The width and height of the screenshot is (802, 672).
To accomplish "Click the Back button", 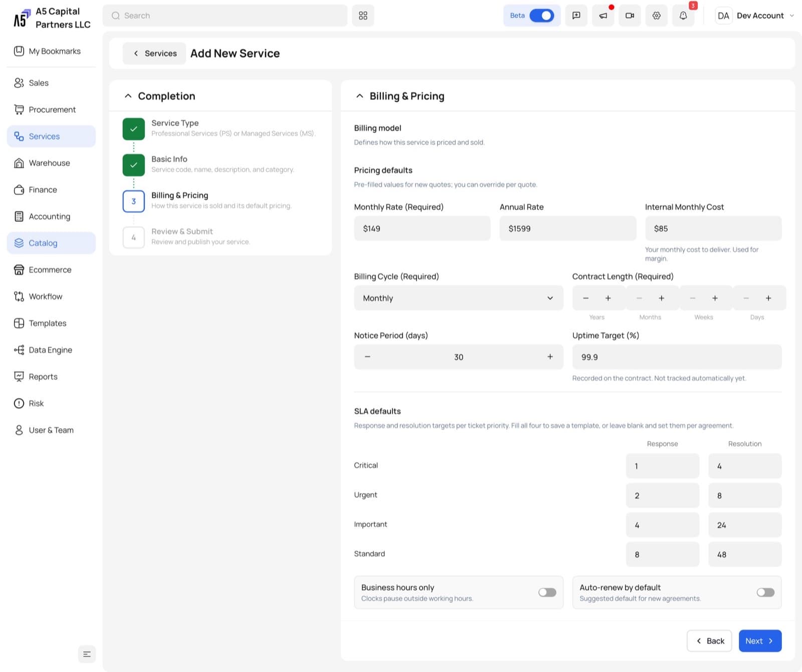I will tap(709, 641).
